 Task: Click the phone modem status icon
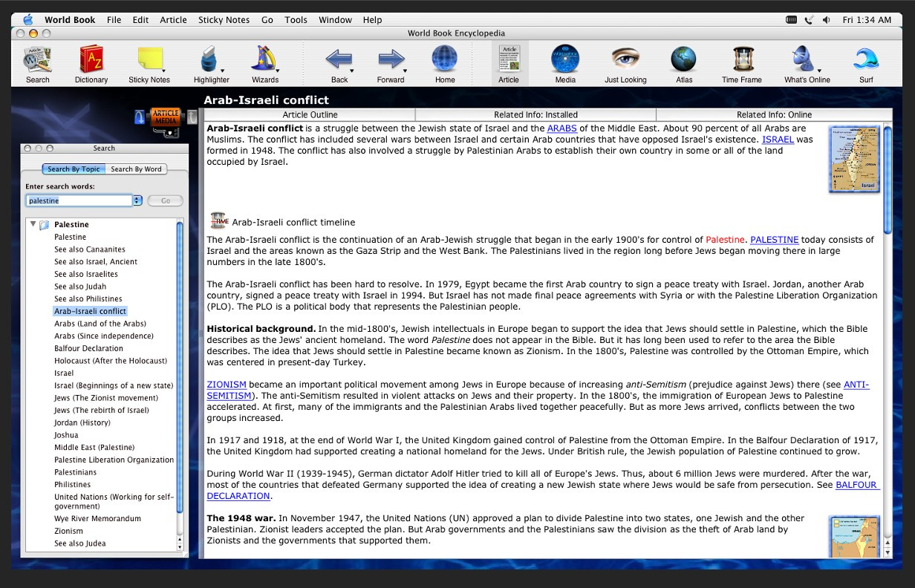pyautogui.click(x=809, y=20)
